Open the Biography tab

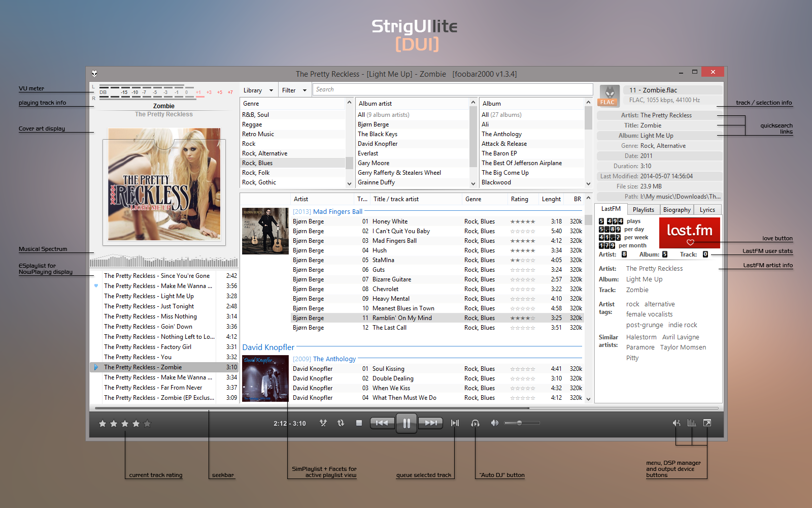coord(677,210)
